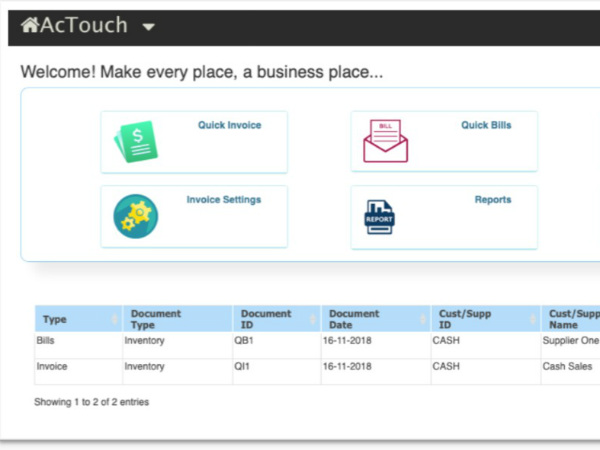Open the Invoice Settings gears icon
The width and height of the screenshot is (600, 450).
pos(135,215)
